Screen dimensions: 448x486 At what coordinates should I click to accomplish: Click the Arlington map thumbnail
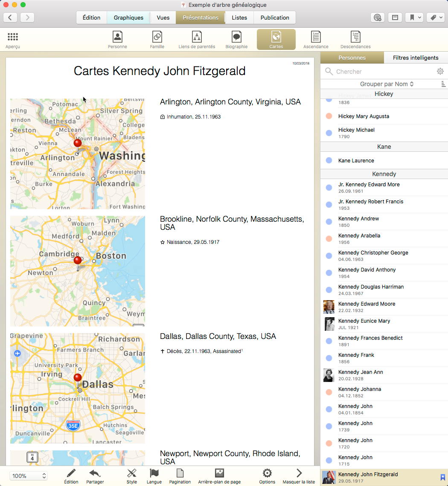78,154
